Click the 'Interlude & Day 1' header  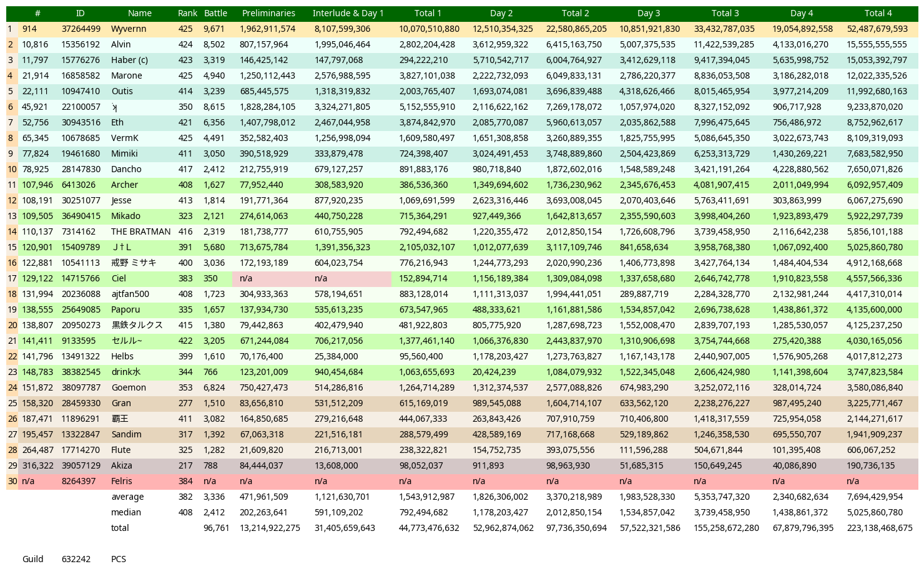[348, 13]
